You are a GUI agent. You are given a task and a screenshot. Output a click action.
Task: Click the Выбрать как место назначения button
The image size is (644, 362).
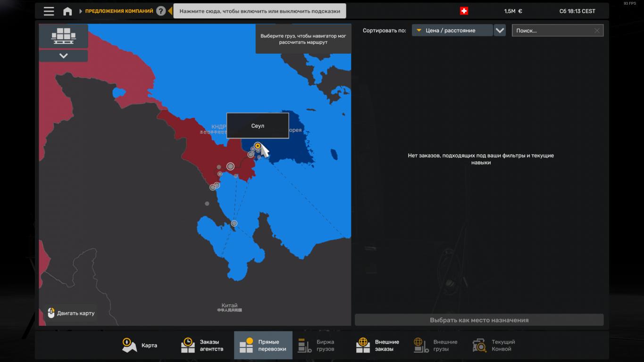point(479,320)
